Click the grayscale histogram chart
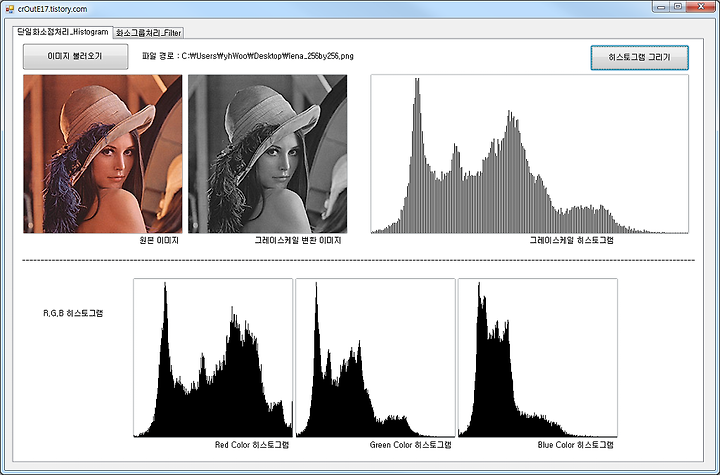 tap(529, 154)
